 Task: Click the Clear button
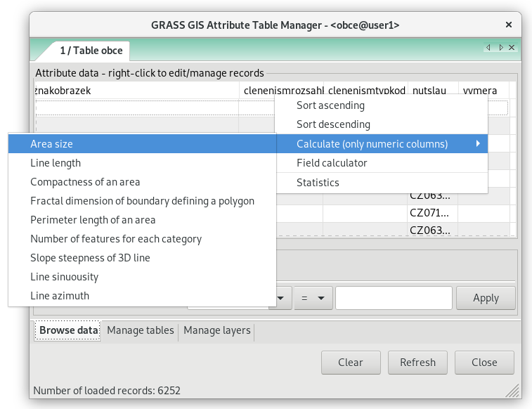click(x=351, y=363)
